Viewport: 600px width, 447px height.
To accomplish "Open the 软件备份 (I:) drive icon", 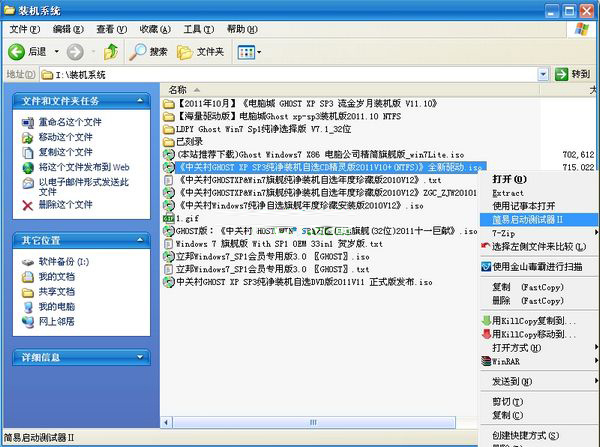I will [28, 262].
